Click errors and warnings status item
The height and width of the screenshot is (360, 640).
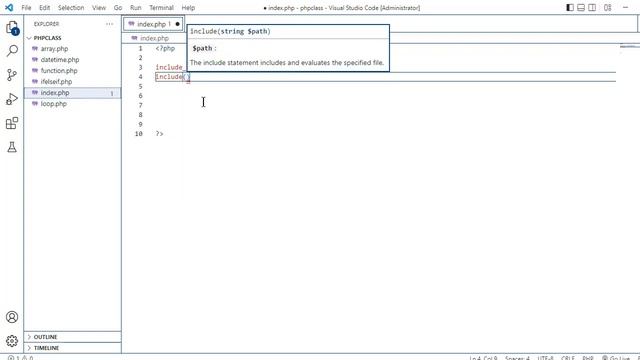click(x=20, y=358)
